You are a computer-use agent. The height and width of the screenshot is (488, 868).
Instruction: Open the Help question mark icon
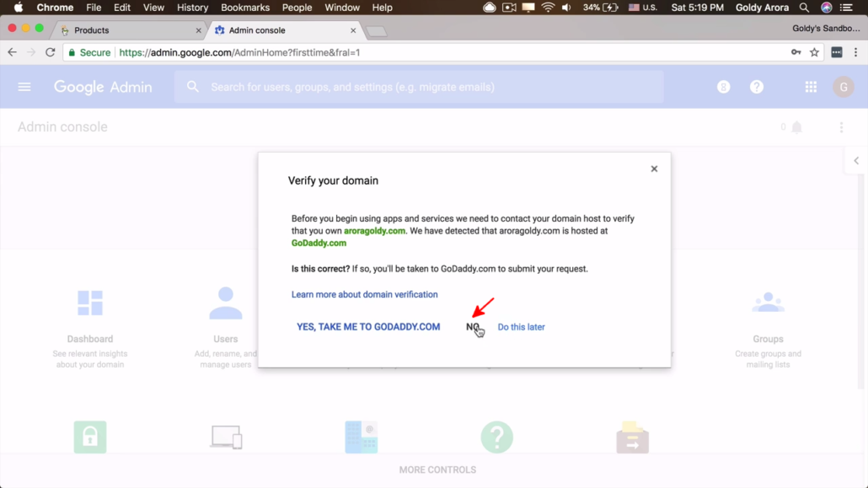coord(757,87)
